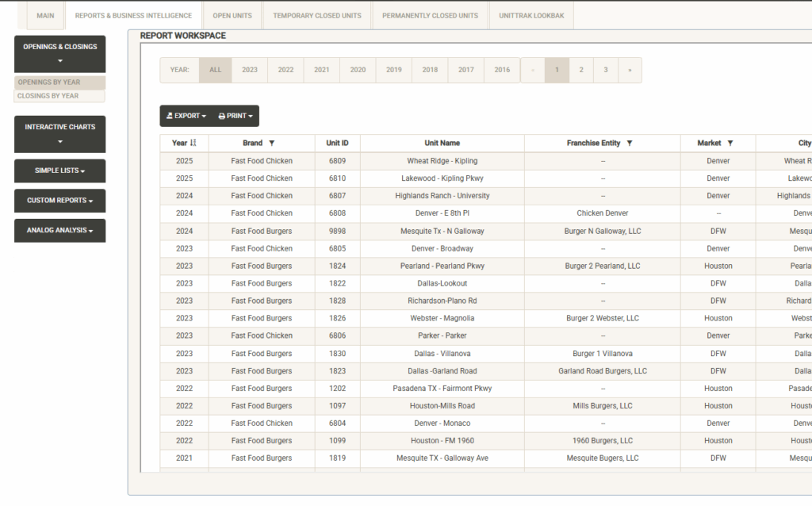Open the Custom Reports dropdown
The image size is (812, 506).
pyautogui.click(x=60, y=201)
